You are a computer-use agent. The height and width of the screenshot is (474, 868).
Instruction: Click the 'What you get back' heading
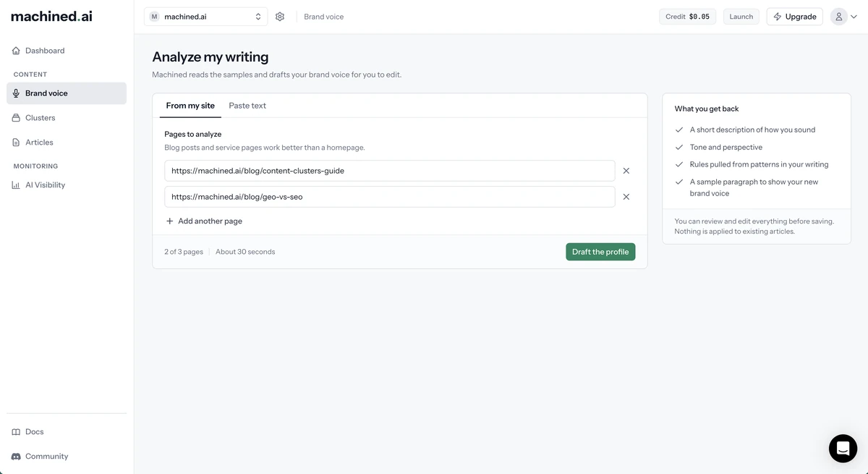click(x=707, y=109)
